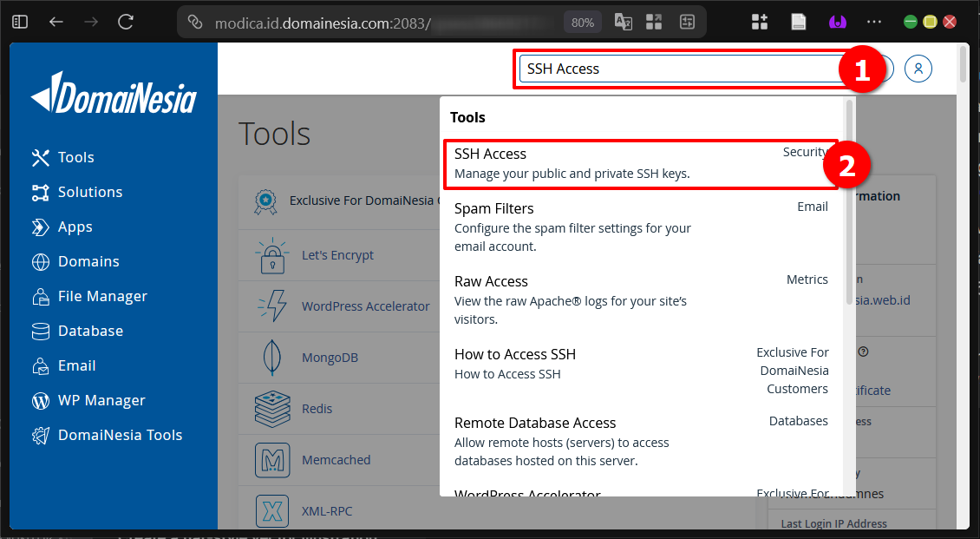
Task: Click the user profile icon
Action: (x=918, y=68)
